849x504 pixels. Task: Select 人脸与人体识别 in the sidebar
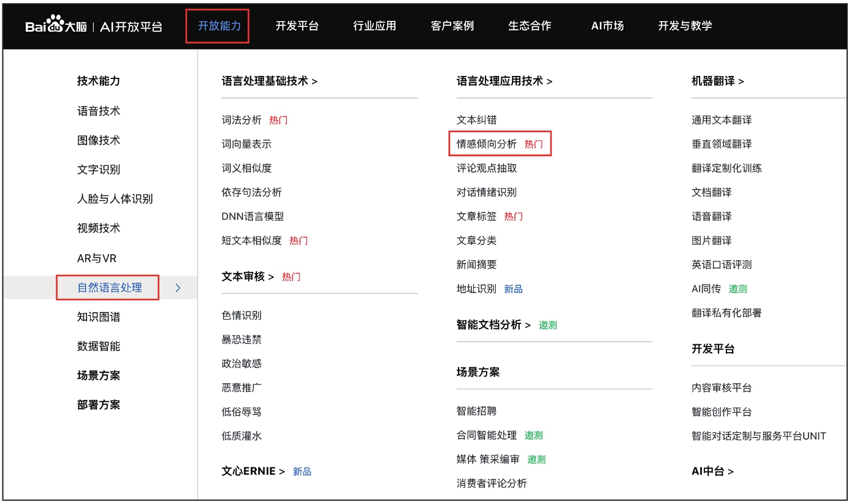click(115, 199)
